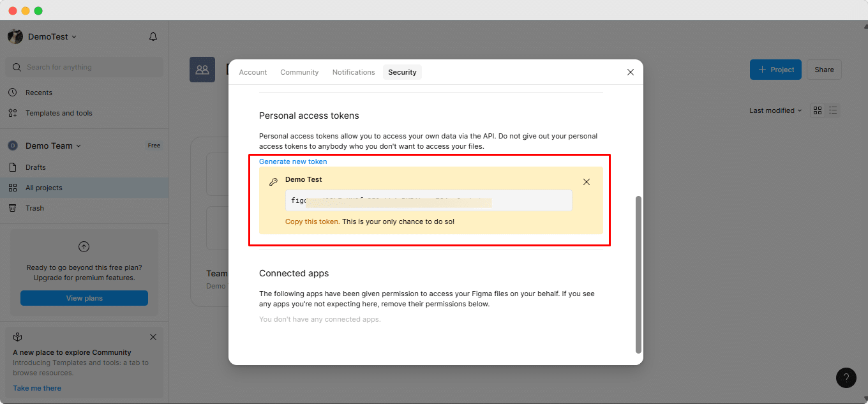Image resolution: width=868 pixels, height=404 pixels.
Task: Click the token value field
Action: pyautogui.click(x=429, y=200)
